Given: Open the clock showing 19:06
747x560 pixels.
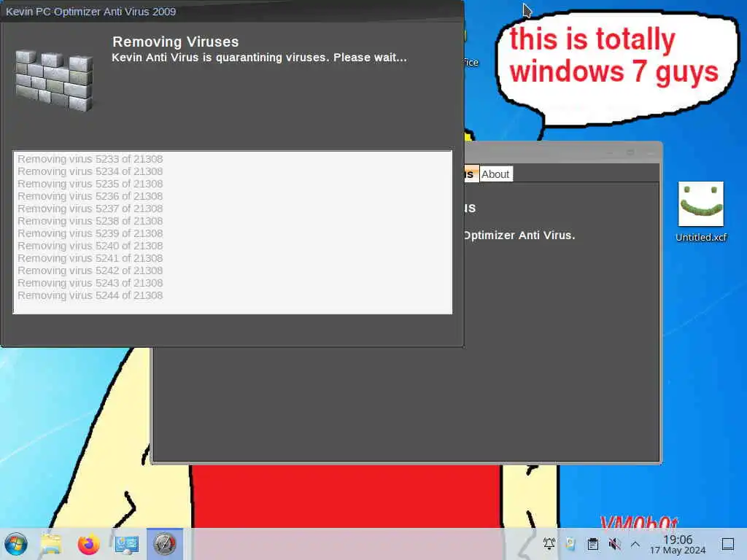Looking at the screenshot, I should (x=678, y=544).
